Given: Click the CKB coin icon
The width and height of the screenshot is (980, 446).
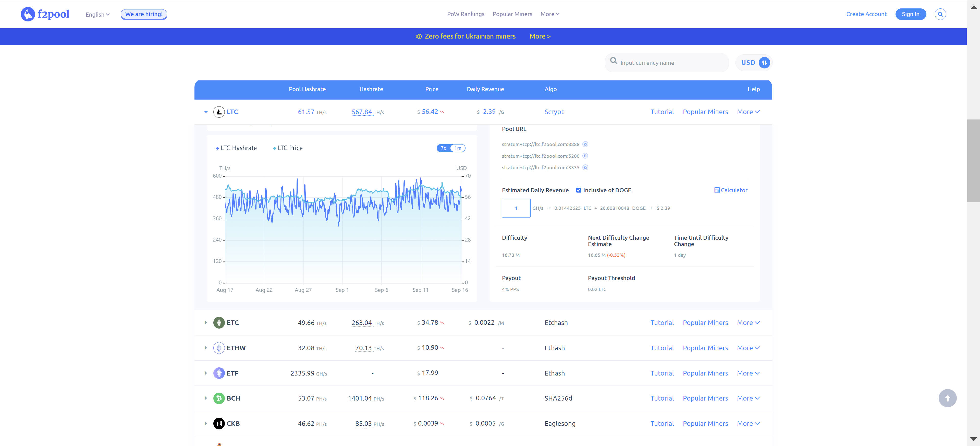Looking at the screenshot, I should pos(219,424).
